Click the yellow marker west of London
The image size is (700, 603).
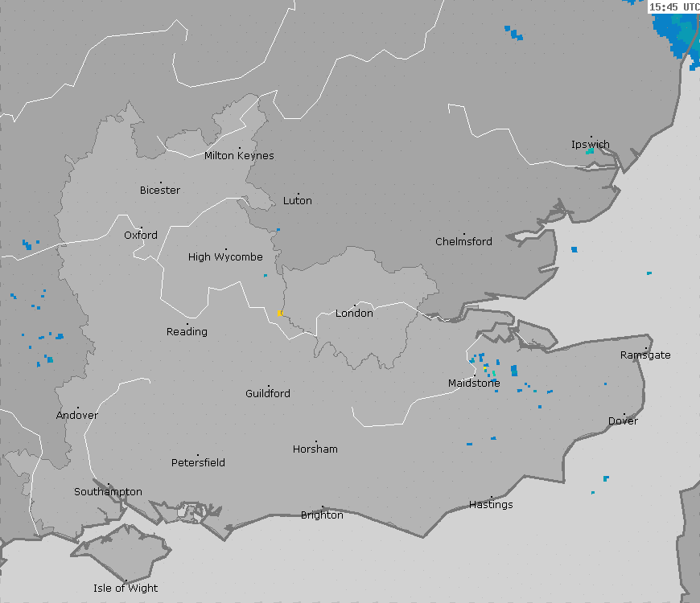click(x=280, y=313)
